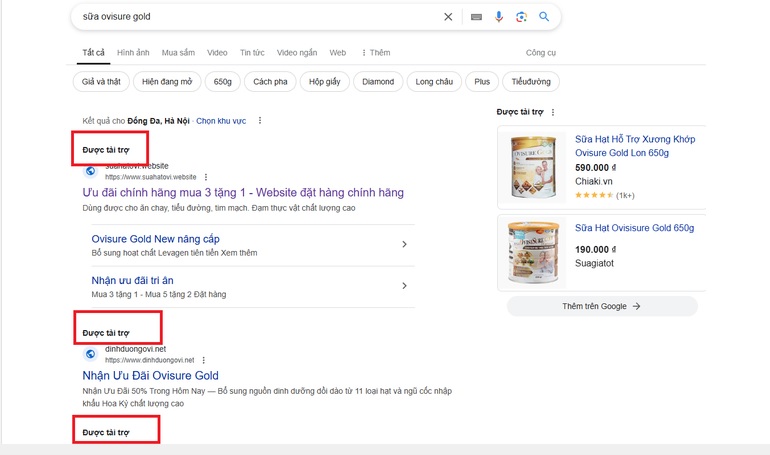Switch to the 'Web' tab
This screenshot has height=455, width=770.
click(337, 53)
